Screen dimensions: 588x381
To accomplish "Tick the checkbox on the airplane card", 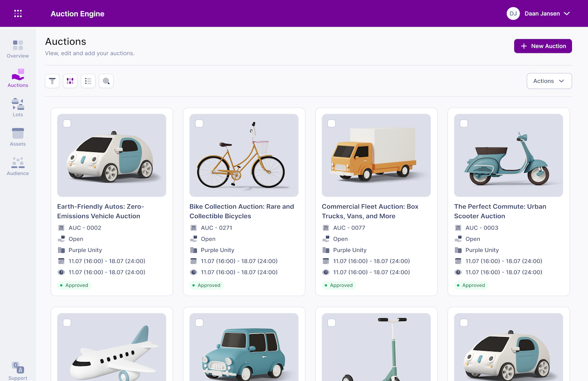I will [67, 323].
